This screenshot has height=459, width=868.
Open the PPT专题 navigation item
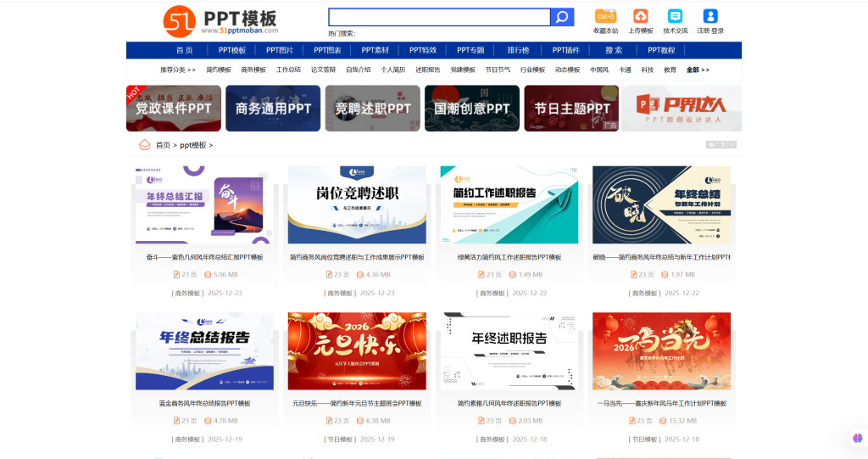click(470, 50)
